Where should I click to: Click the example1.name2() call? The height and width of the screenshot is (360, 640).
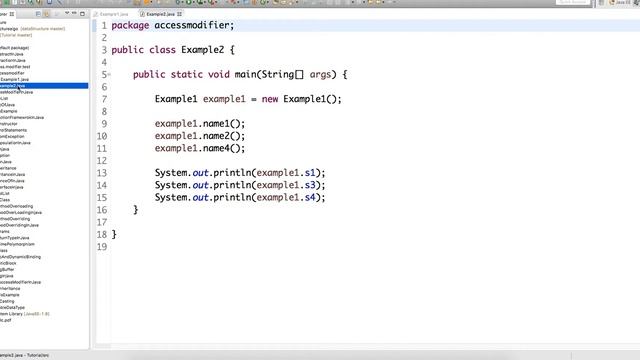(x=200, y=136)
